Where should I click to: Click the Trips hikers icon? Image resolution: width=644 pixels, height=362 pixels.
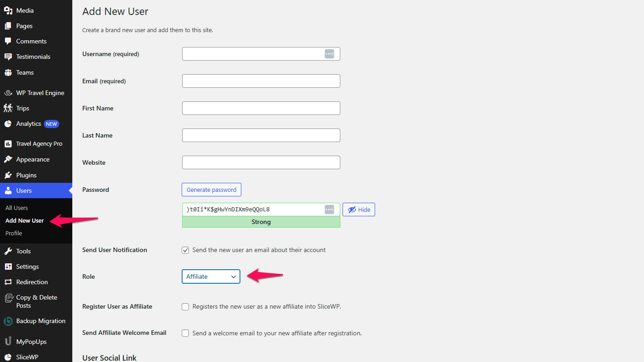click(9, 108)
